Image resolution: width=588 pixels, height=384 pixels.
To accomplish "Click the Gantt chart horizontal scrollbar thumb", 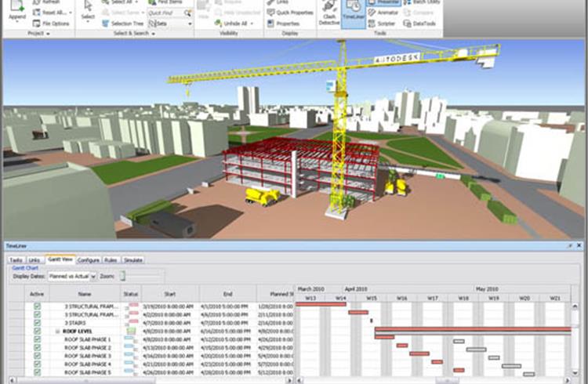I will click(447, 381).
